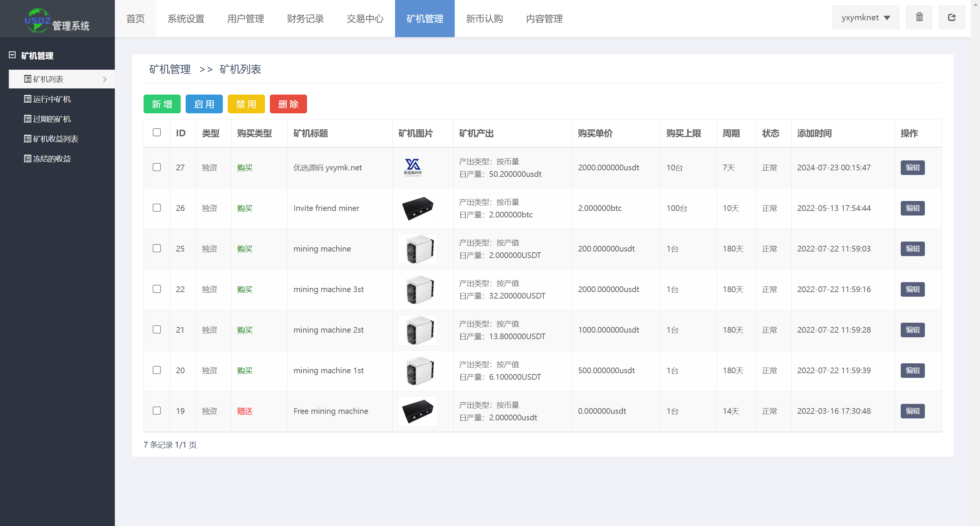Edit mining machine 2st with 编辑
The width and height of the screenshot is (980, 526).
913,330
